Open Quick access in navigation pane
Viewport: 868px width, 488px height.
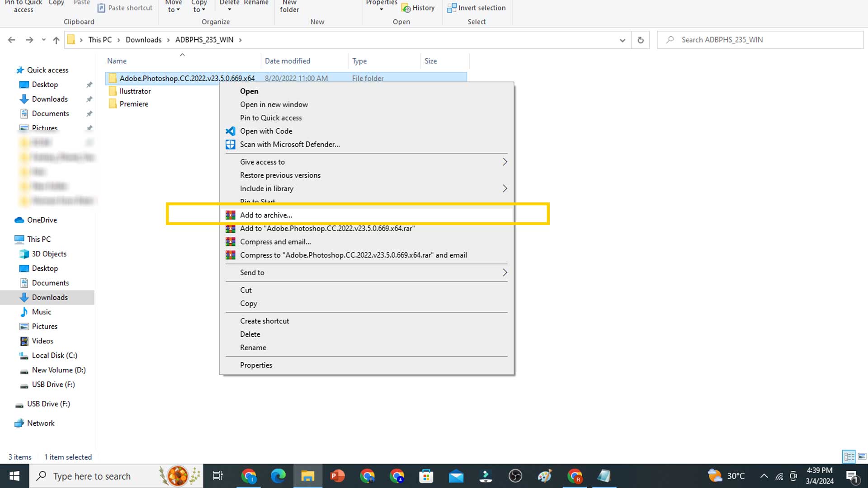point(47,70)
